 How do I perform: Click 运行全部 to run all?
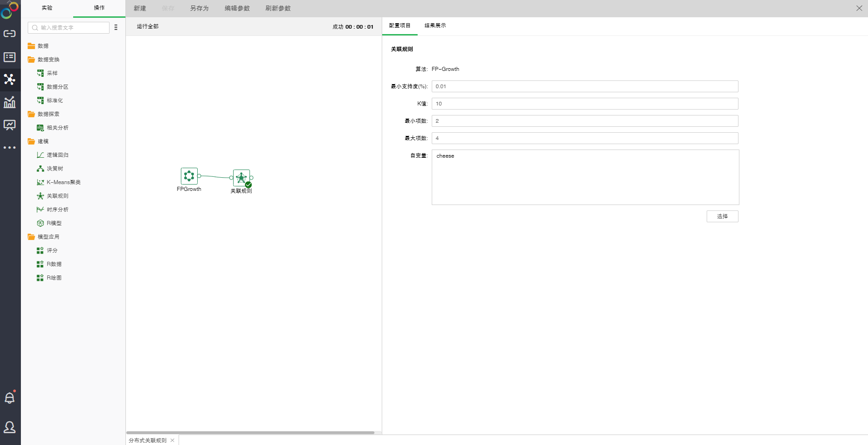[148, 26]
